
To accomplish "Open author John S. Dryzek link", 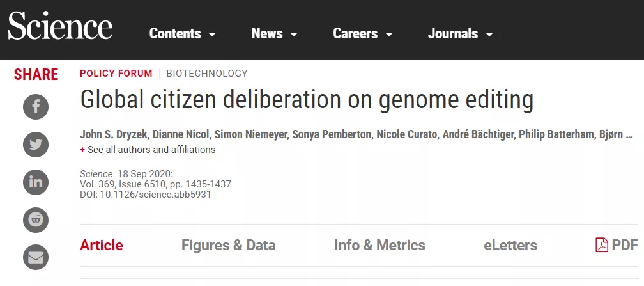I will point(112,134).
